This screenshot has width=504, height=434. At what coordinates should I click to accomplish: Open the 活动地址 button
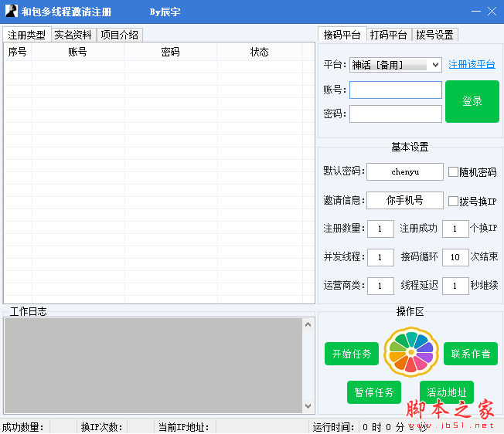(447, 392)
